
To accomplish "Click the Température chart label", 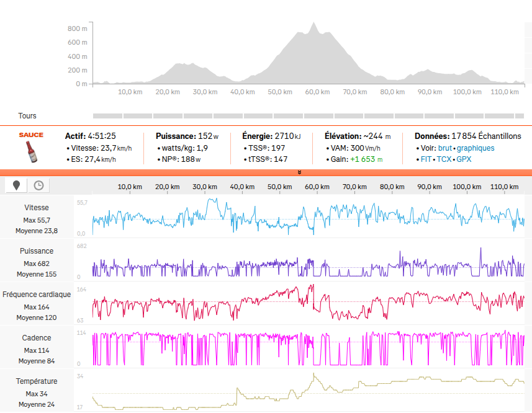I will [37, 381].
